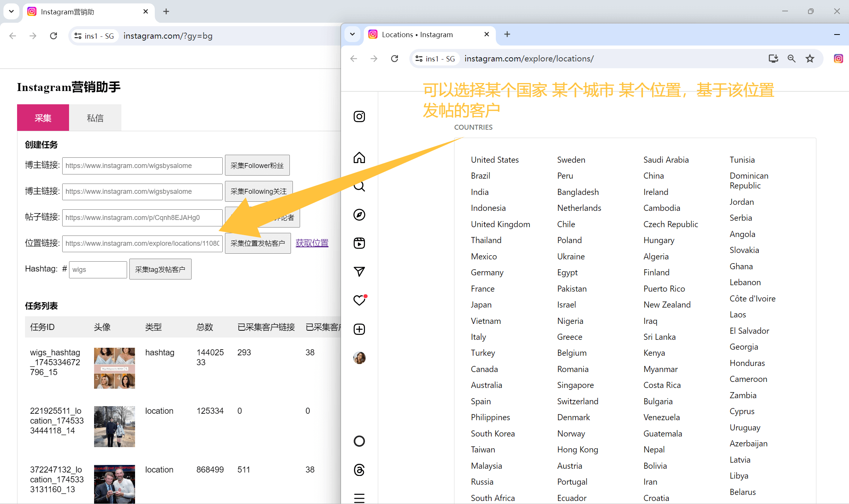Open Messages paper-plane icon in sidebar
849x504 pixels.
pos(359,272)
